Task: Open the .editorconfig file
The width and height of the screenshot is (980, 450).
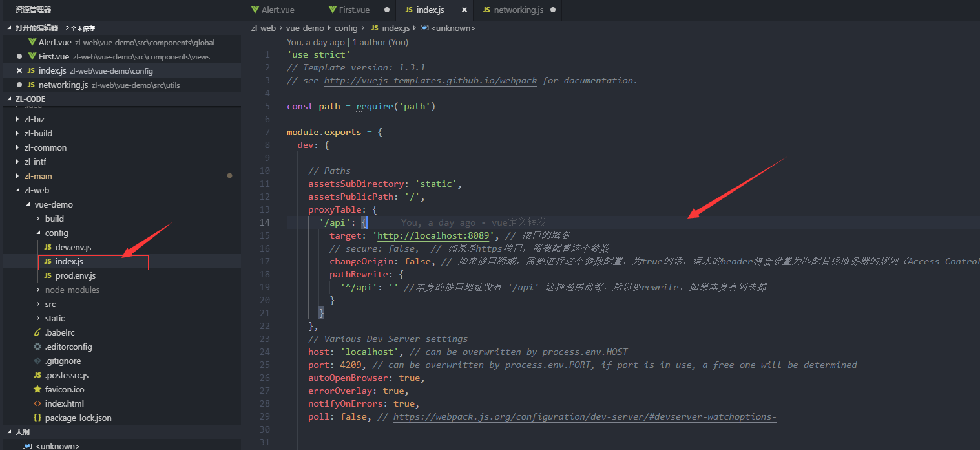Action: [x=68, y=347]
